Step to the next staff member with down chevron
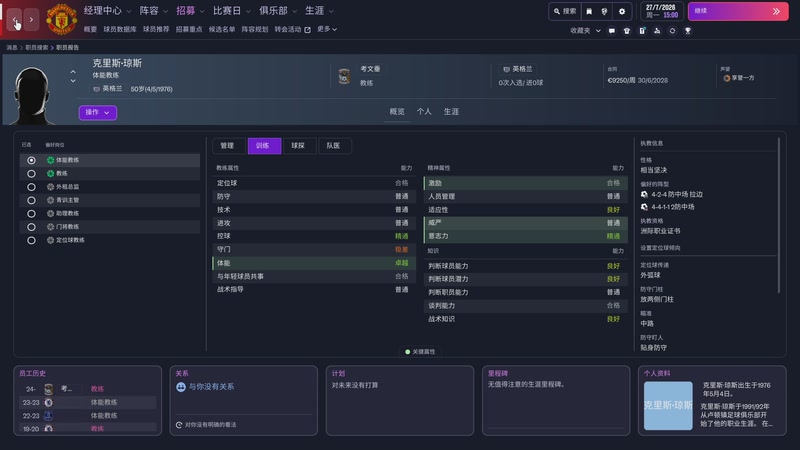Image resolution: width=800 pixels, height=450 pixels. click(x=73, y=81)
